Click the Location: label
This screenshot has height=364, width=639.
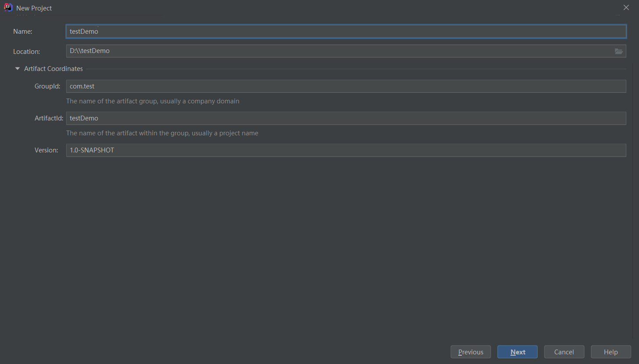coord(26,52)
